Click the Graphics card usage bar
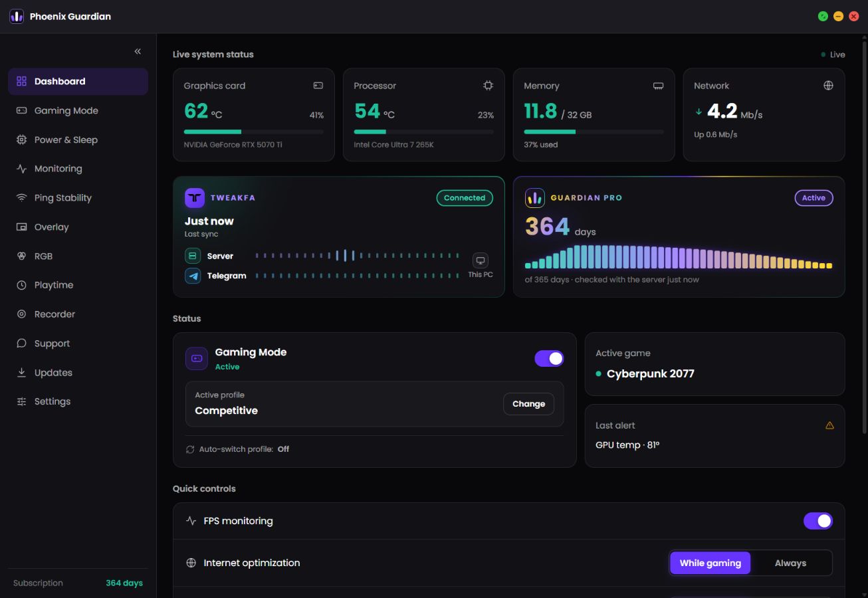Viewport: 868px width, 598px height. point(254,132)
